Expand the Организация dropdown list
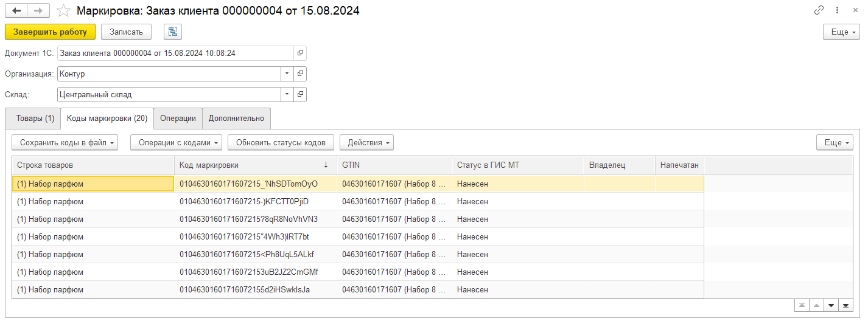The width and height of the screenshot is (868, 324). 287,74
